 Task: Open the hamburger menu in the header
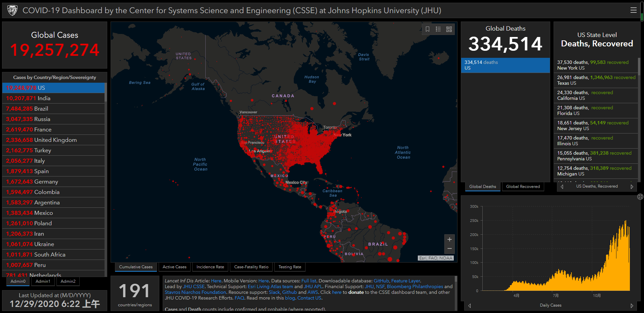click(x=633, y=10)
